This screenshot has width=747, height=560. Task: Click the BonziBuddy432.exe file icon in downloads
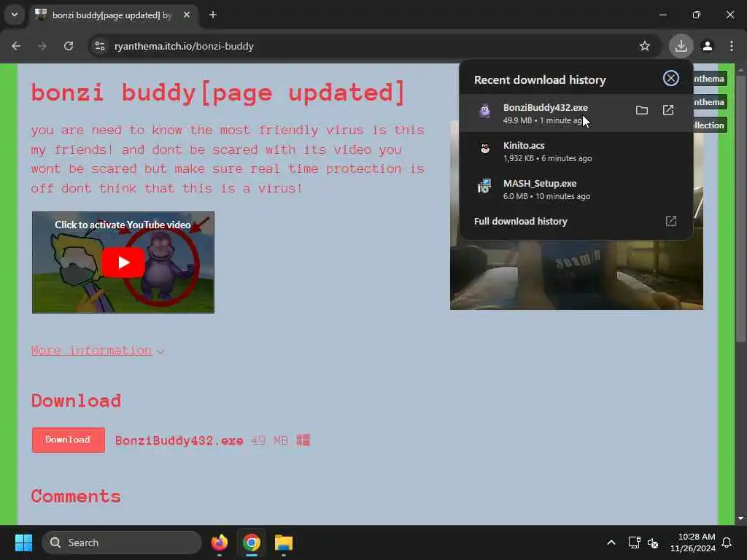[x=485, y=111]
